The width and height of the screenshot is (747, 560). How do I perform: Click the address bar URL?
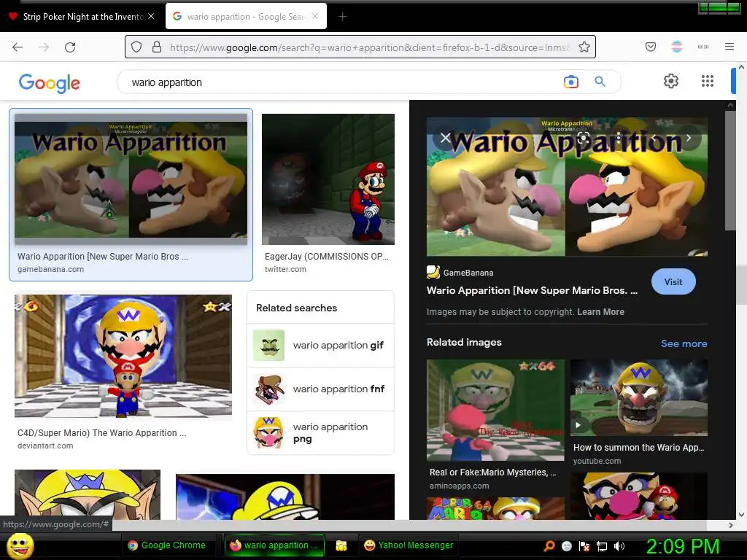[369, 47]
